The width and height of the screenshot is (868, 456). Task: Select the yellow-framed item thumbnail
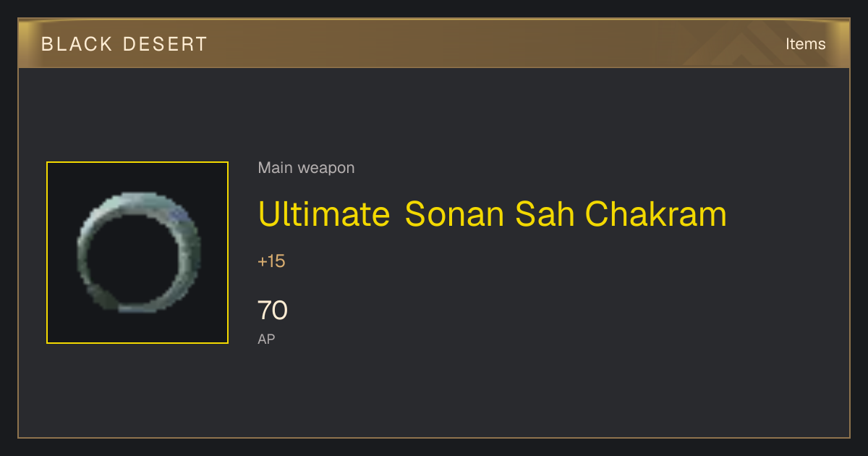coord(137,253)
